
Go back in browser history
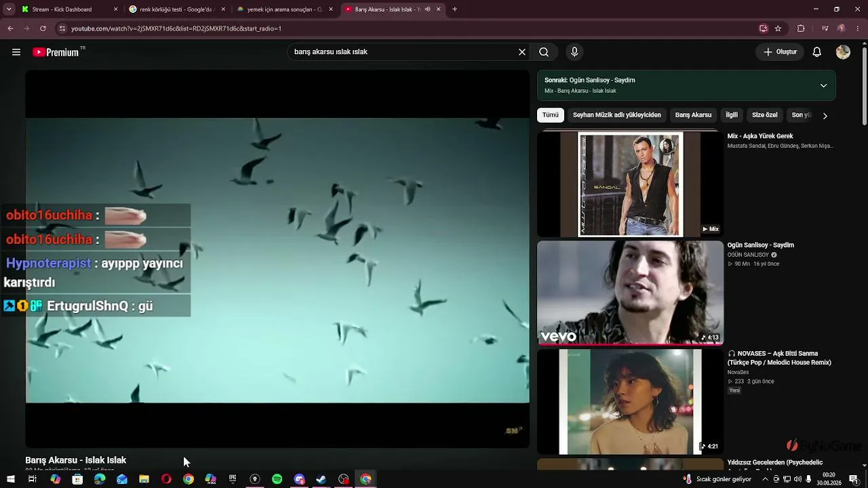coord(10,28)
